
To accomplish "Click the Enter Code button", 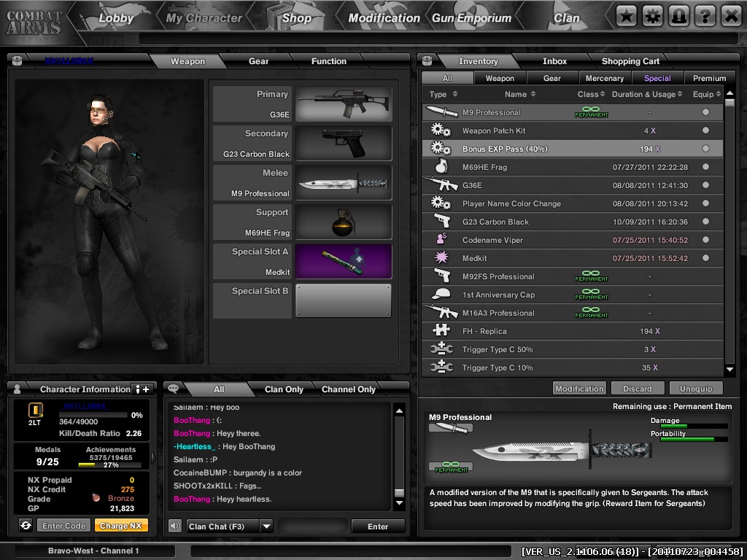I will pyautogui.click(x=64, y=526).
